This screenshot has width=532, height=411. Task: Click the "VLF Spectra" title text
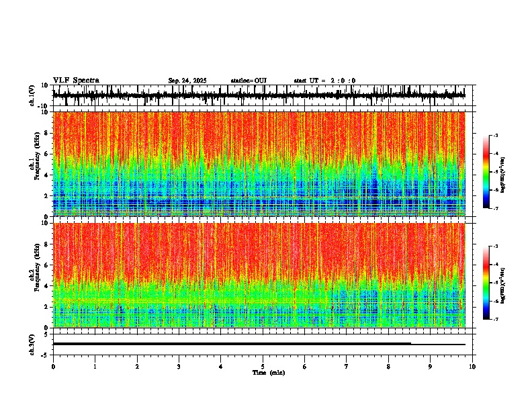(x=76, y=81)
